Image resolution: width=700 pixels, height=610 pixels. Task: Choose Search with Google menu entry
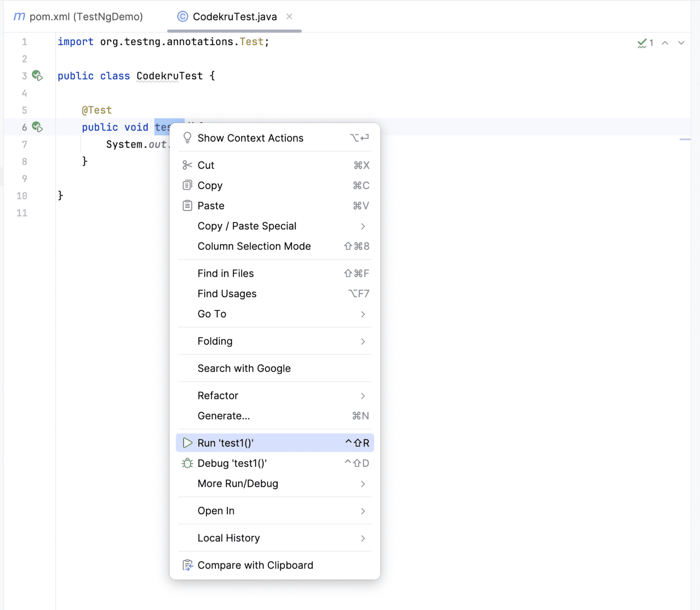pyautogui.click(x=244, y=368)
